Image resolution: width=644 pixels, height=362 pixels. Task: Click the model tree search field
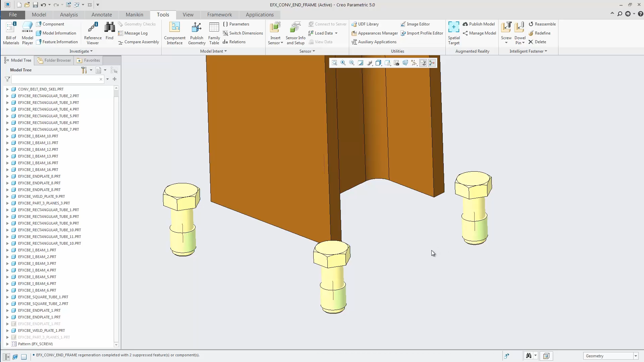point(57,79)
